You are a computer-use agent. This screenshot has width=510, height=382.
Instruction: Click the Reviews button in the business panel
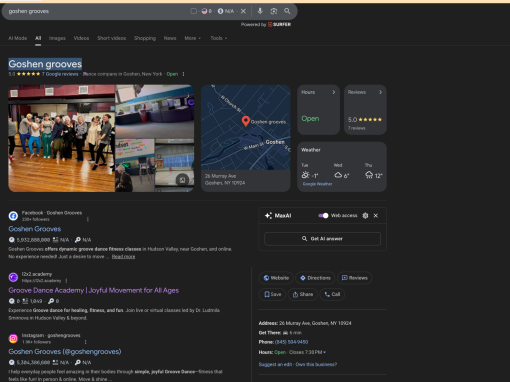[354, 278]
